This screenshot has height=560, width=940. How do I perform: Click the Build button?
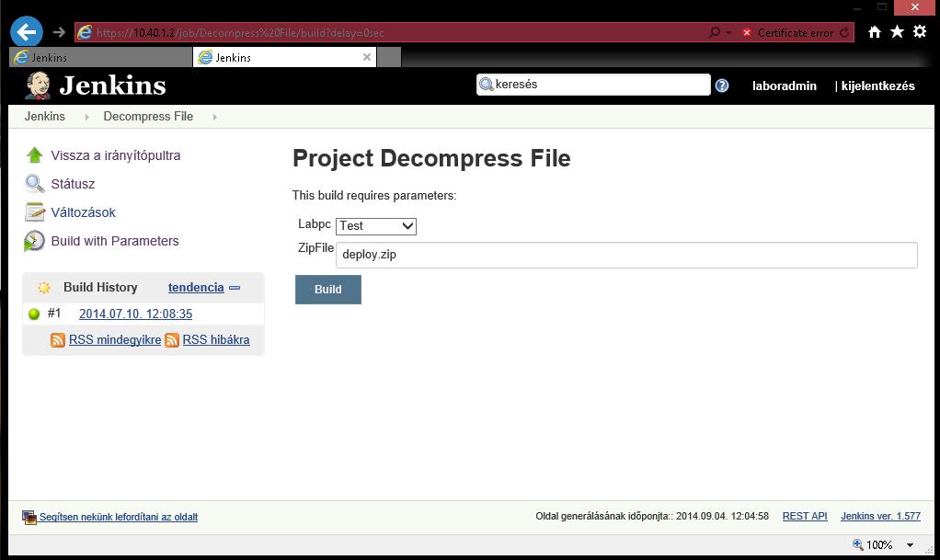coord(328,290)
